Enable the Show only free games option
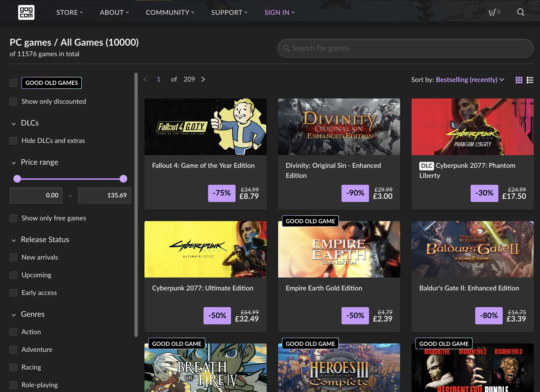Screen dimensions: 540x392 coord(13,218)
